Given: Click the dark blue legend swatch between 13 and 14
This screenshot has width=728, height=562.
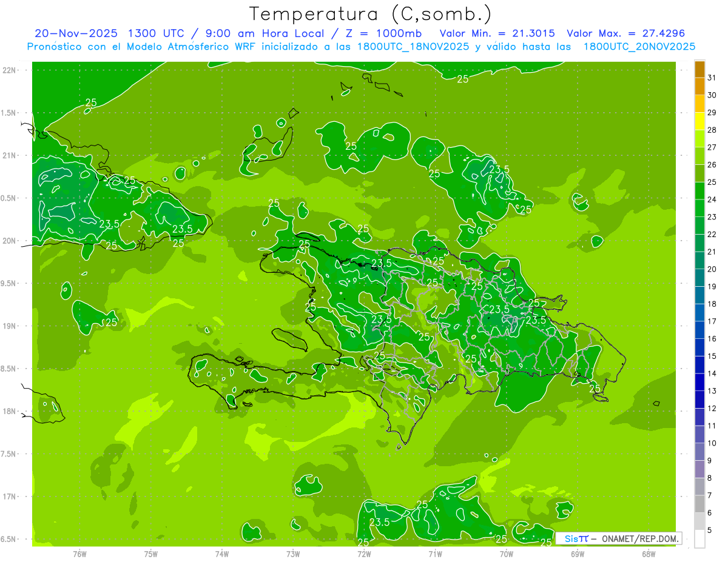Looking at the screenshot, I should click(700, 383).
